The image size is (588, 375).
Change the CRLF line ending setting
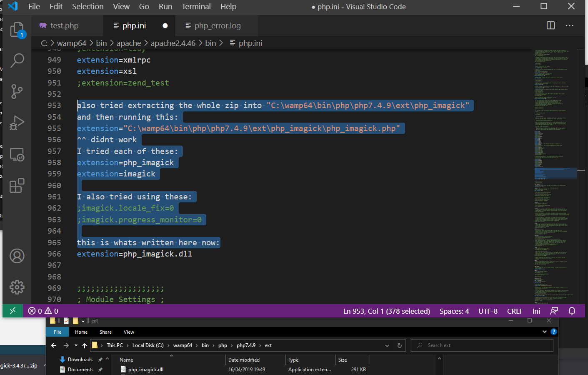point(515,311)
